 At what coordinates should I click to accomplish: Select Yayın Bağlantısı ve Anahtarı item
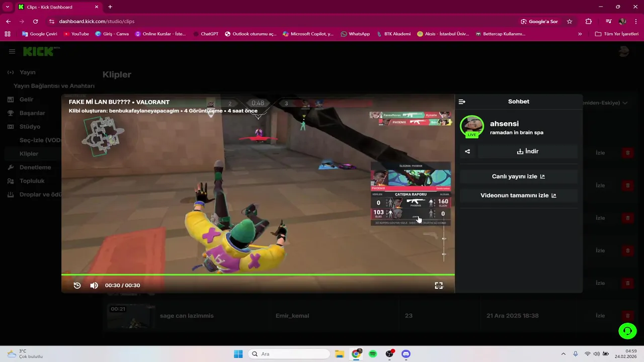[54, 86]
